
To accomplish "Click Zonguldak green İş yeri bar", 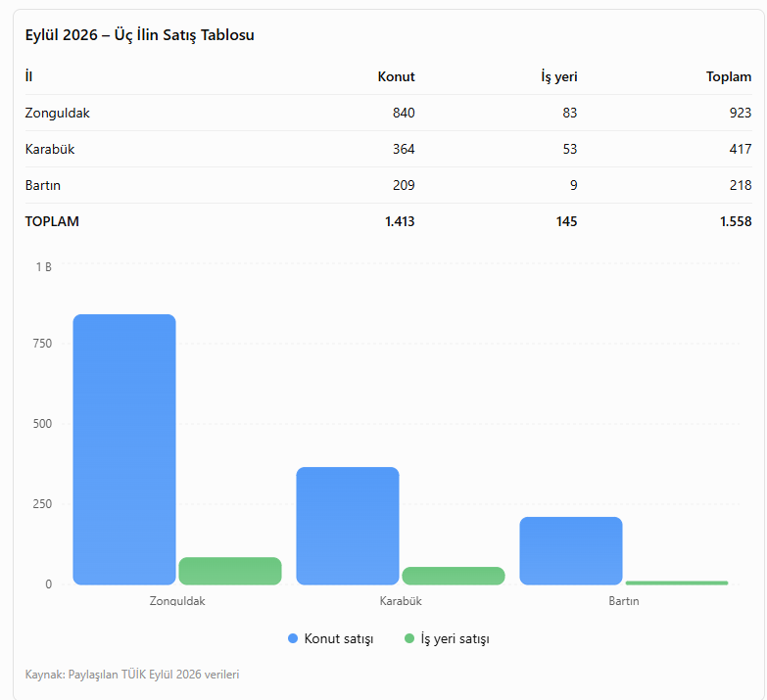I will [230, 571].
